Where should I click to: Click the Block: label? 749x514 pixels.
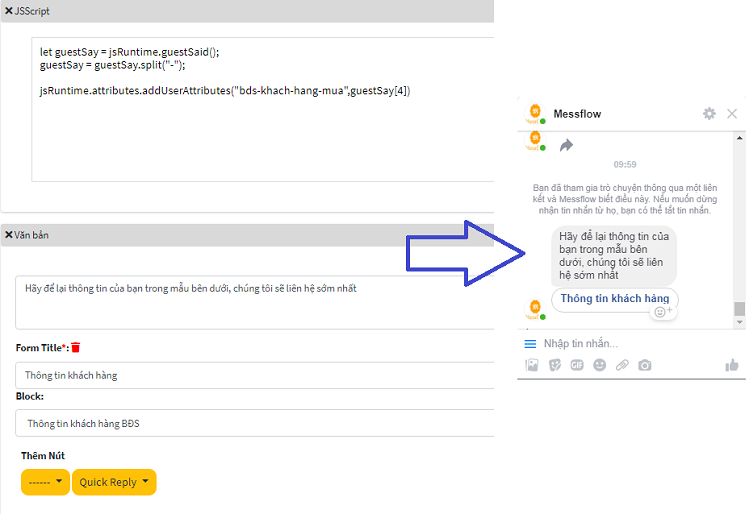tap(30, 396)
